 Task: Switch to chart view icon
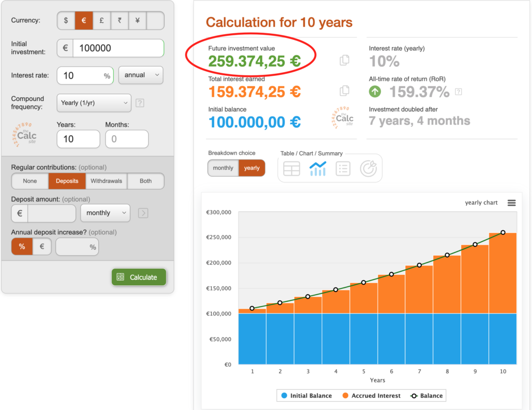(317, 169)
